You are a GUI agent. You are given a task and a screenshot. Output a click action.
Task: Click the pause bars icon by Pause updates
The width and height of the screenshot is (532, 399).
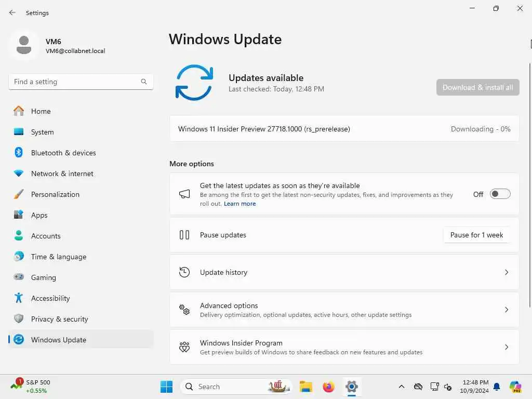[184, 235]
